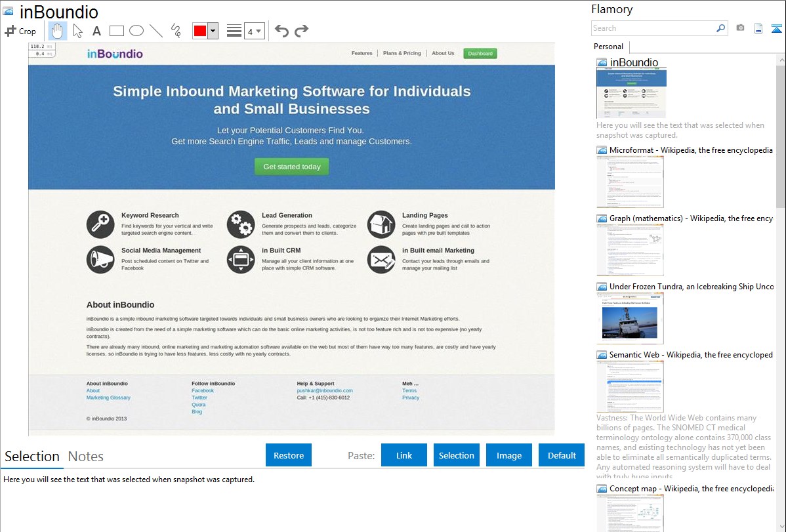Click the inBoundio logo on webpage
The image size is (786, 532).
(115, 54)
